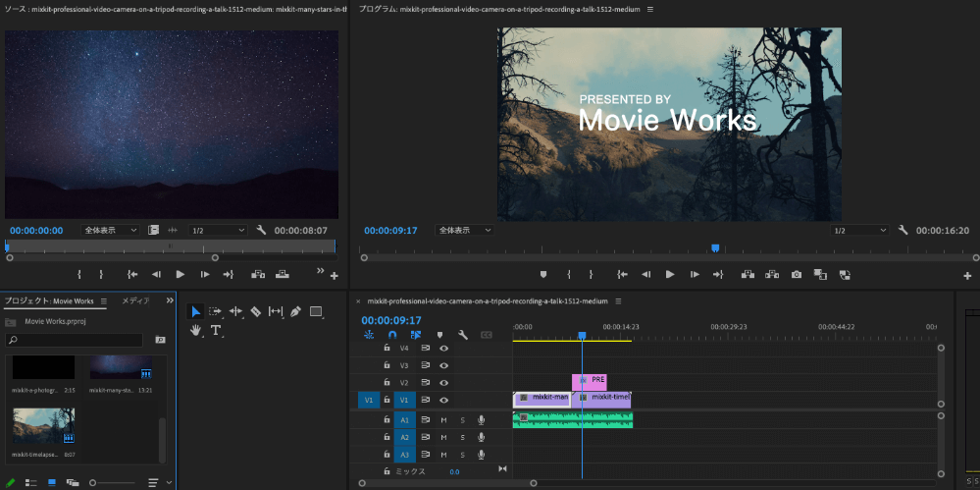This screenshot has height=490, width=980.
Task: Hide the V2 track output
Action: pos(443,382)
